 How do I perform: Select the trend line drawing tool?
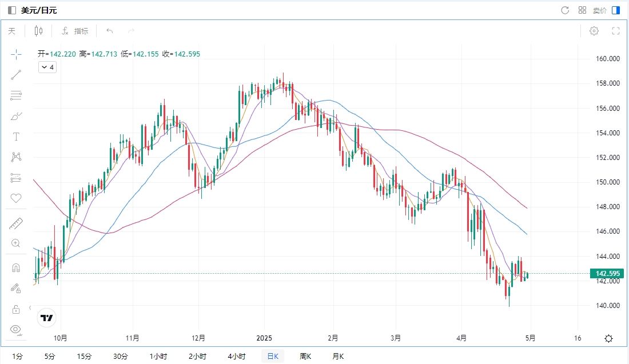(16, 75)
